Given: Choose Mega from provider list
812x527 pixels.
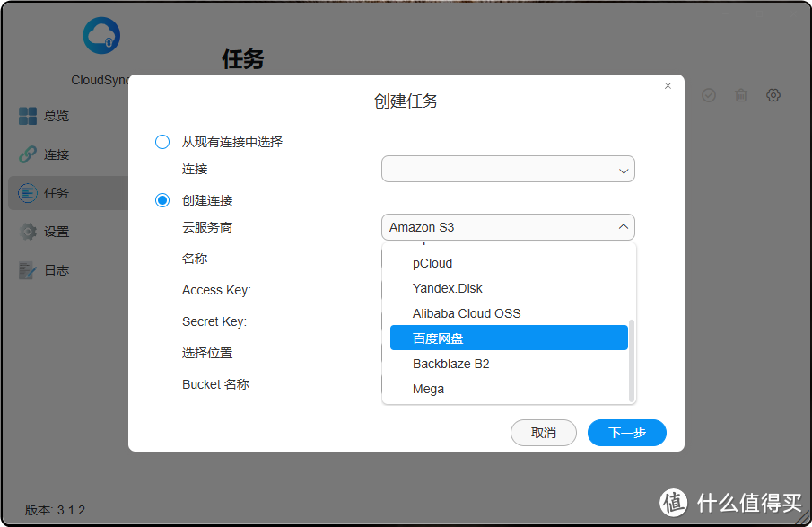Looking at the screenshot, I should point(509,389).
